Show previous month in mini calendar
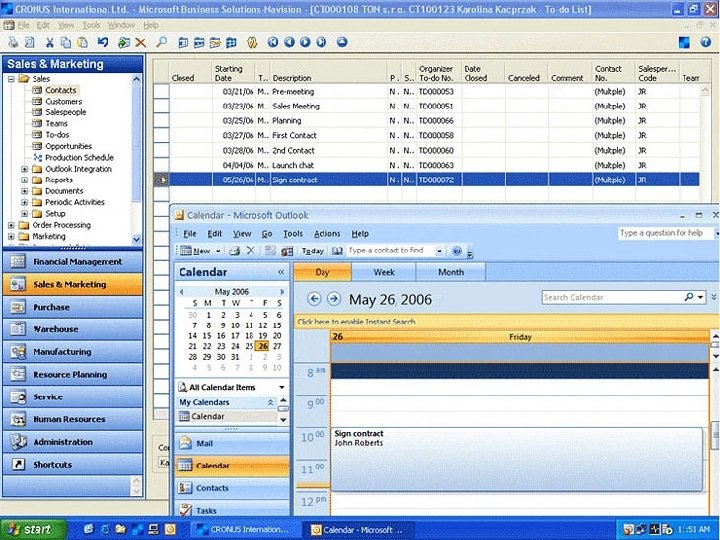 tap(181, 292)
